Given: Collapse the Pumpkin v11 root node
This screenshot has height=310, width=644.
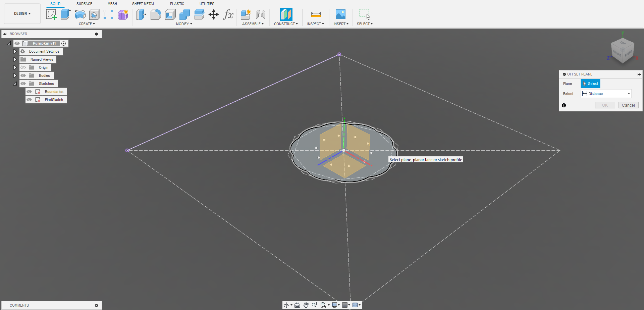Looking at the screenshot, I should pyautogui.click(x=9, y=43).
